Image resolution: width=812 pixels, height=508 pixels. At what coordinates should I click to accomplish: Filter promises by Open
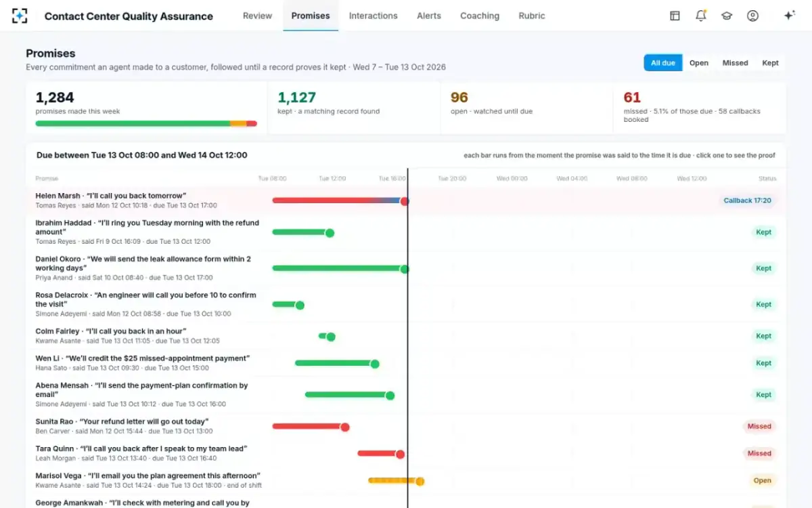pos(699,63)
